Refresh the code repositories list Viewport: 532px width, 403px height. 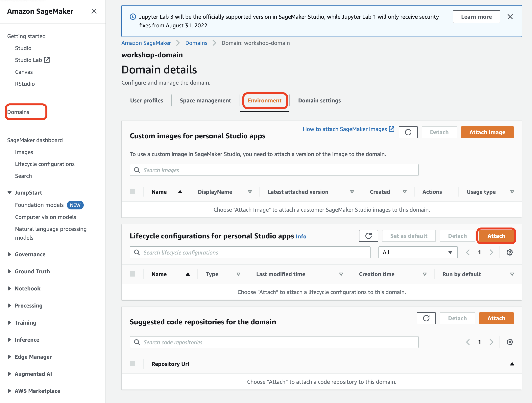[x=426, y=318]
